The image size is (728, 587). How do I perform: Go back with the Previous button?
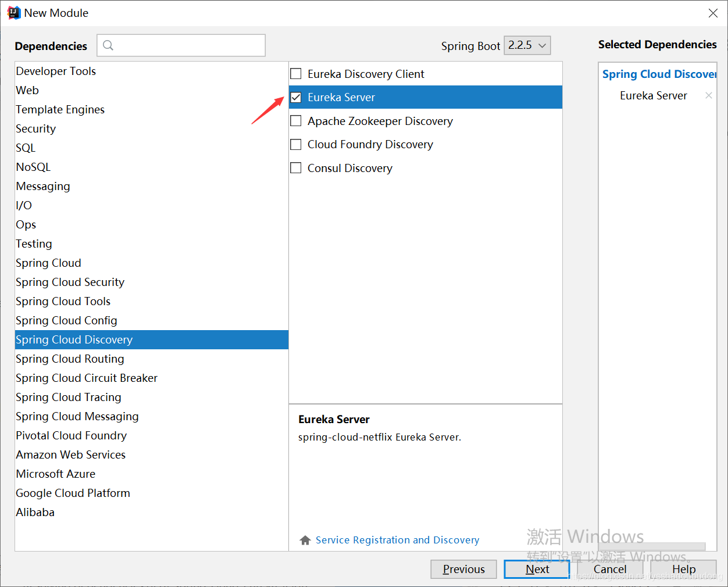click(463, 569)
